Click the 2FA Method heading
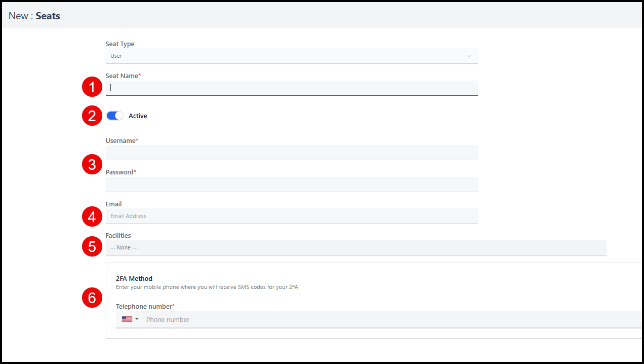This screenshot has width=644, height=364. tap(134, 278)
